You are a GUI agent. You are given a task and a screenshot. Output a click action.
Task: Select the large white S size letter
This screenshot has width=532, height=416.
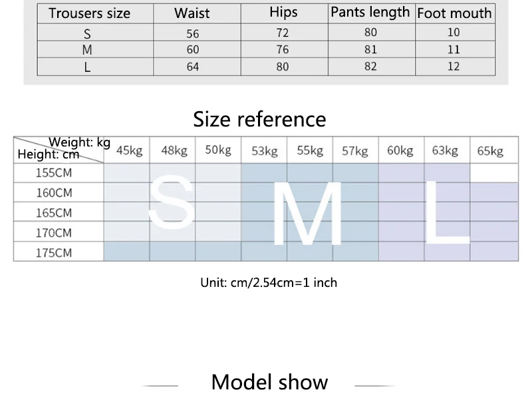pyautogui.click(x=172, y=202)
